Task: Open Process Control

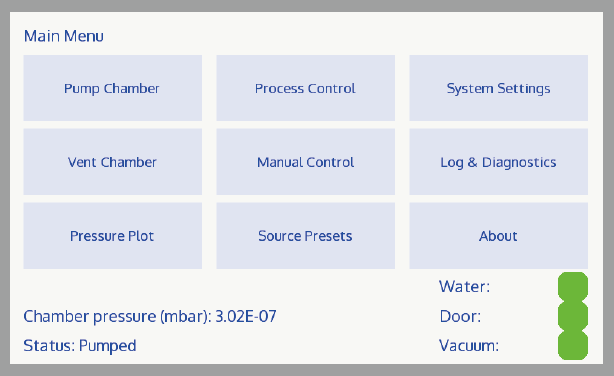Action: click(305, 88)
